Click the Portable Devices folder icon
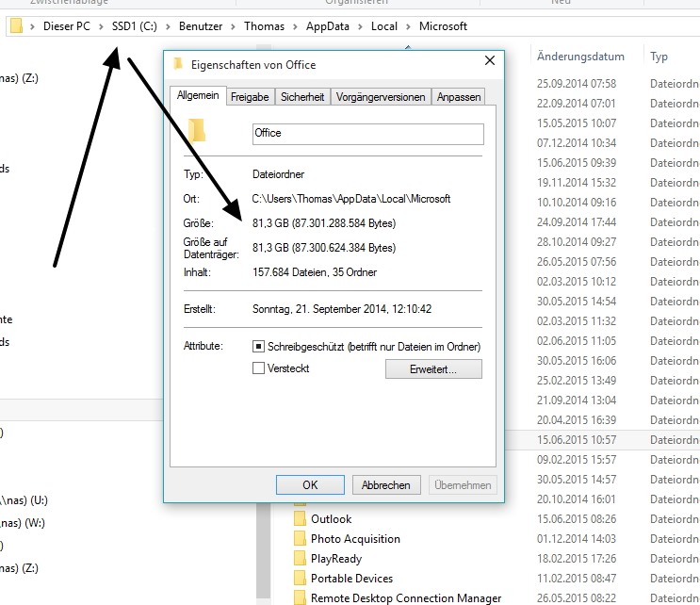This screenshot has width=700, height=605. (300, 579)
